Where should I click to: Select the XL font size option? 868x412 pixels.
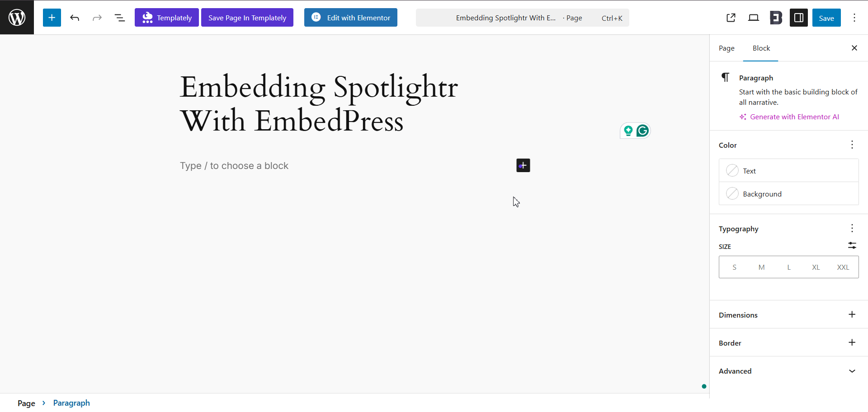(x=816, y=267)
